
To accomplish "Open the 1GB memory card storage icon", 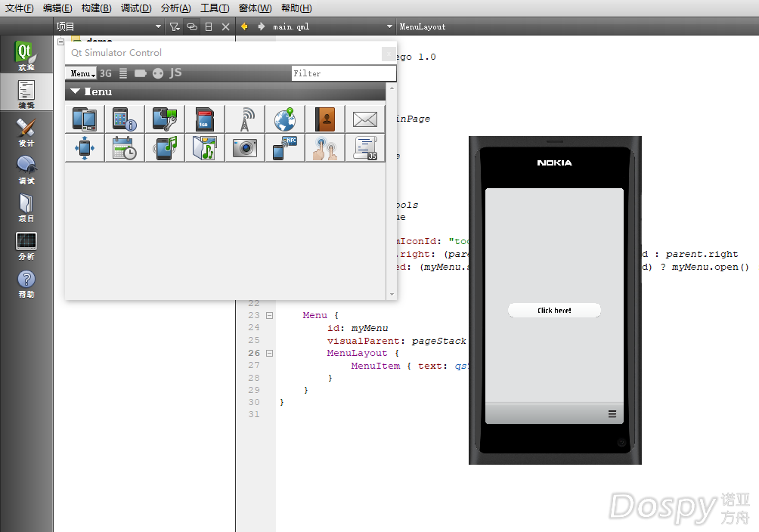I will tap(205, 119).
